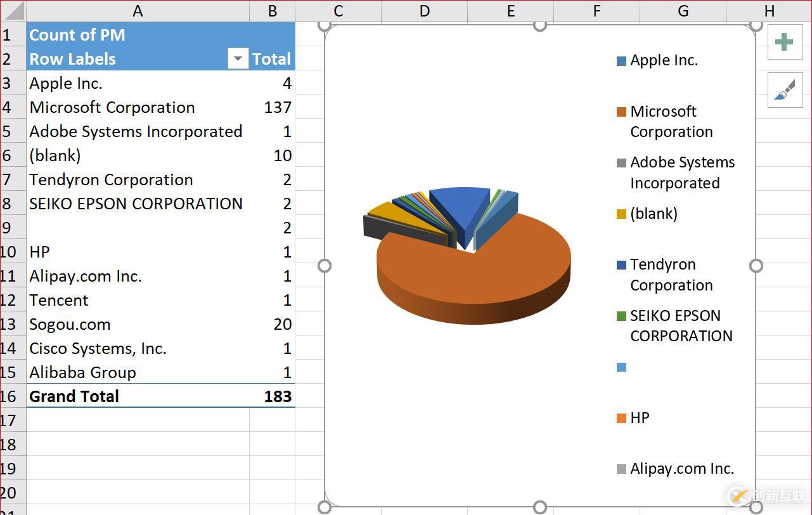Click the Microsoft Corporation legend color marker
Viewport: 812px width, 515px height.
point(621,112)
